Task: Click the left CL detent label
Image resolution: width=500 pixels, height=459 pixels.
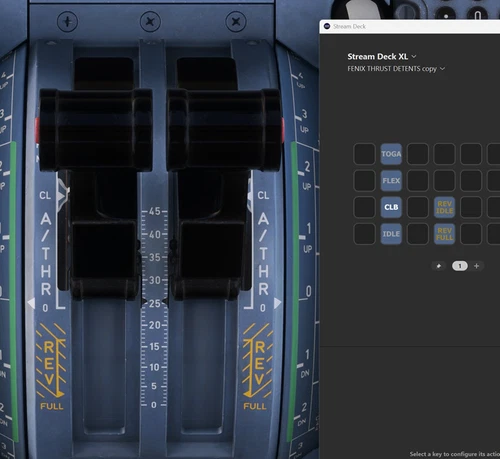Action: click(45, 195)
